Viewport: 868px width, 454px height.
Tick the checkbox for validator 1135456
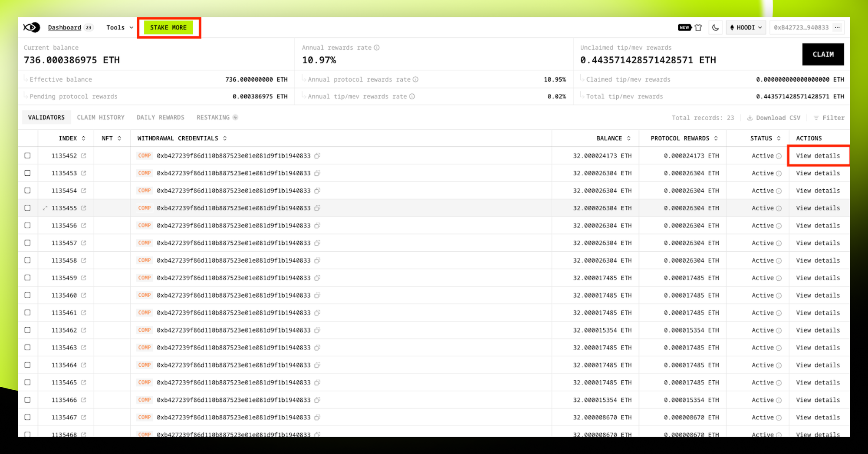pos(27,225)
